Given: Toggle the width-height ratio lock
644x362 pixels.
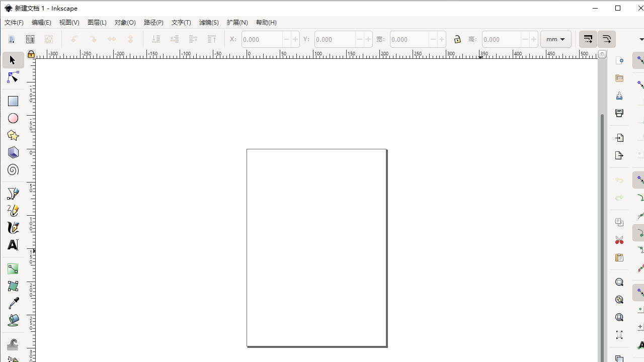Looking at the screenshot, I should point(457,39).
